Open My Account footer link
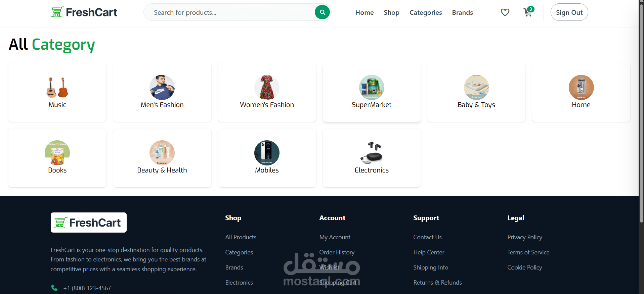The width and height of the screenshot is (644, 294). pyautogui.click(x=335, y=237)
